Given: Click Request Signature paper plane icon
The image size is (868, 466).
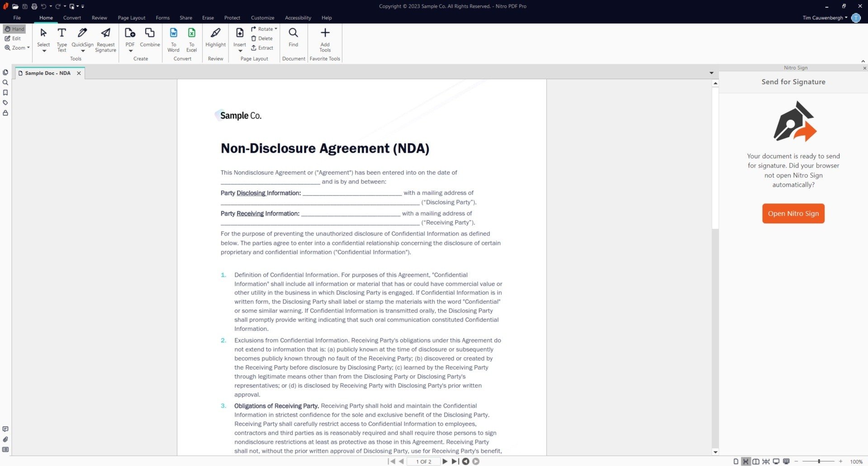Looking at the screenshot, I should (105, 34).
